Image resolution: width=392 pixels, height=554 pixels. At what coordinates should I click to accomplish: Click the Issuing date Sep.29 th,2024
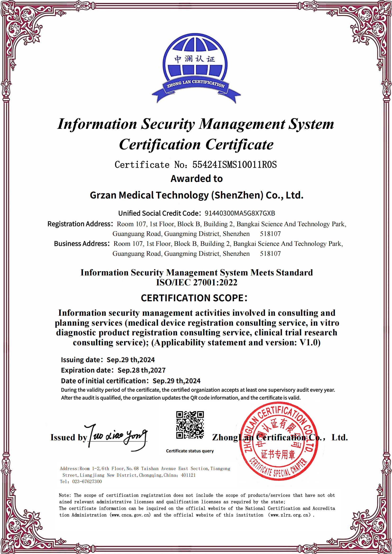[131, 360]
